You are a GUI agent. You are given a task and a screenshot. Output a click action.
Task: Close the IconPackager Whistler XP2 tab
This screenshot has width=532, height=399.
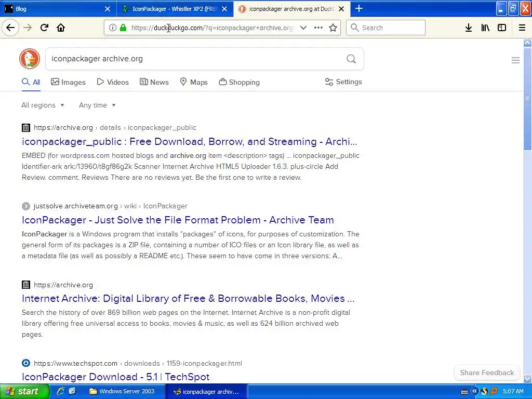coord(224,9)
